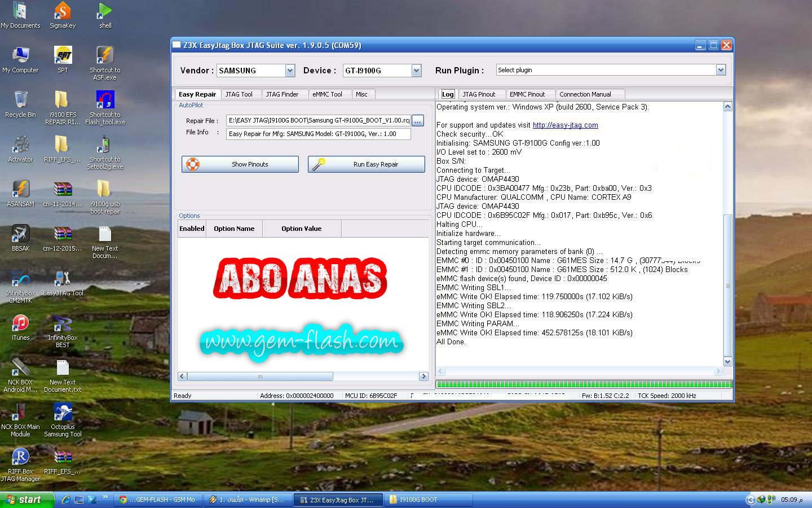Click the File Info text field
812x508 pixels.
coord(318,134)
